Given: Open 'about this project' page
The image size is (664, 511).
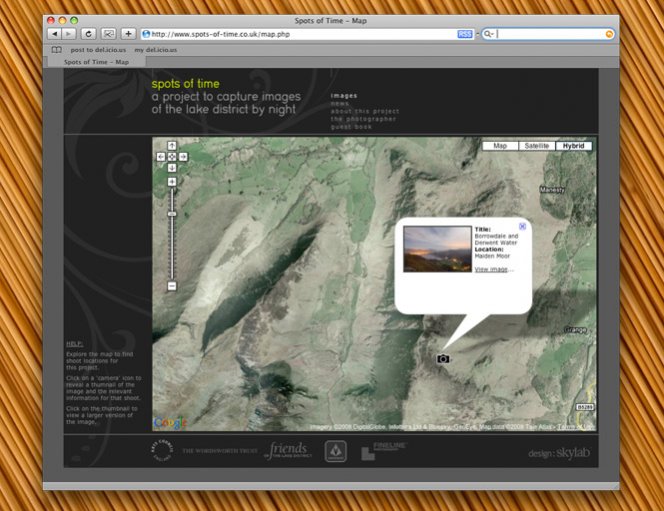Looking at the screenshot, I should (x=365, y=111).
